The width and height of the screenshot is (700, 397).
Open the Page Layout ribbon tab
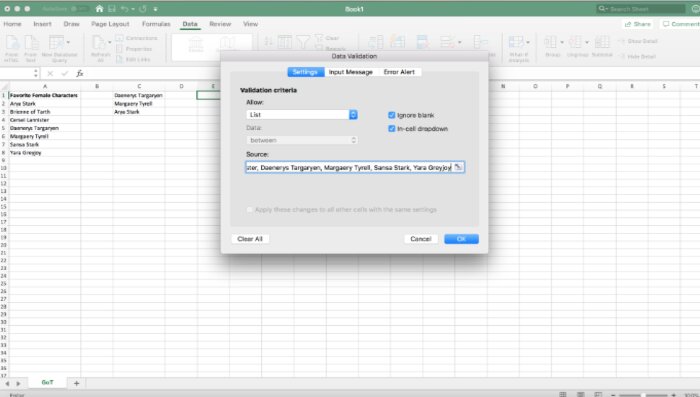click(x=110, y=24)
